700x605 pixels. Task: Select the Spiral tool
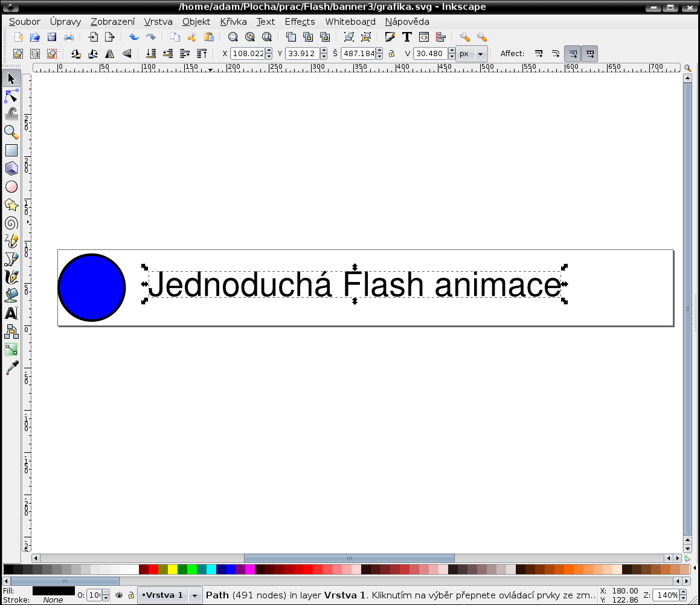coord(11,223)
